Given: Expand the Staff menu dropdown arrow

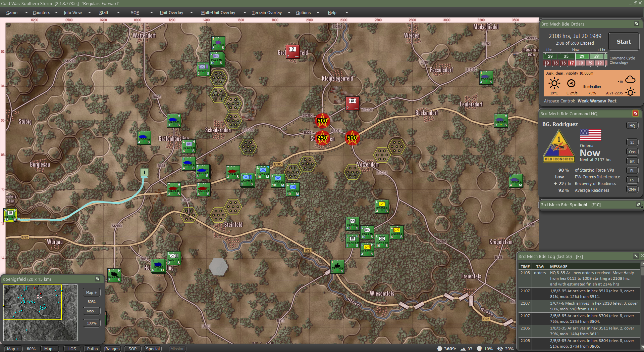Looking at the screenshot, I should [118, 13].
